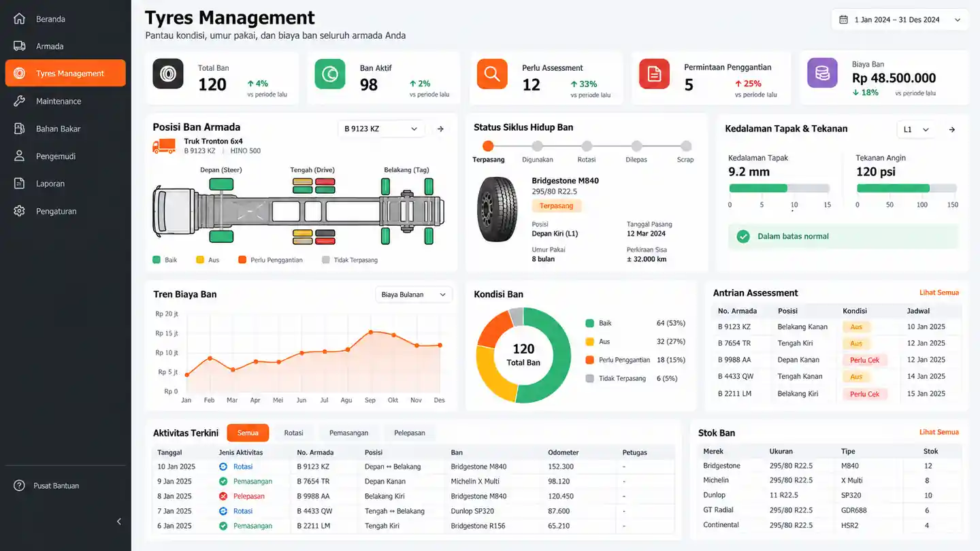Collapse the sidebar with the chevron arrow

click(119, 522)
